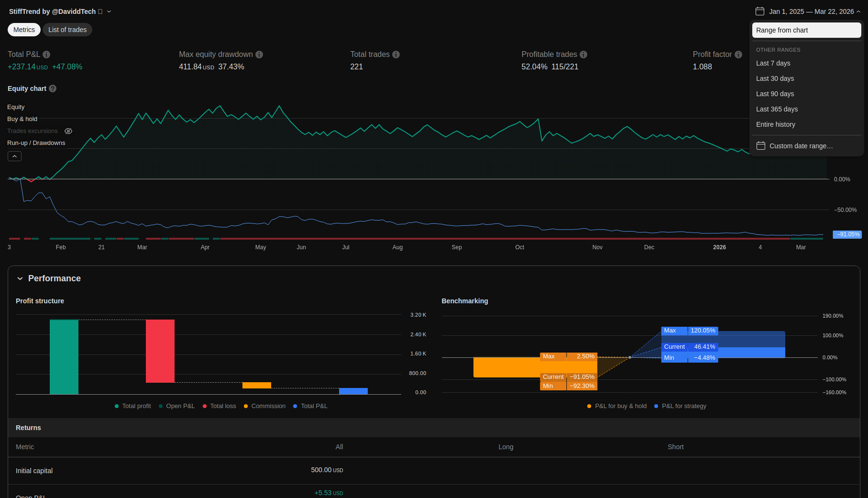Collapse the equity chart legend
Screen dimensions: 868x498
(14, 156)
